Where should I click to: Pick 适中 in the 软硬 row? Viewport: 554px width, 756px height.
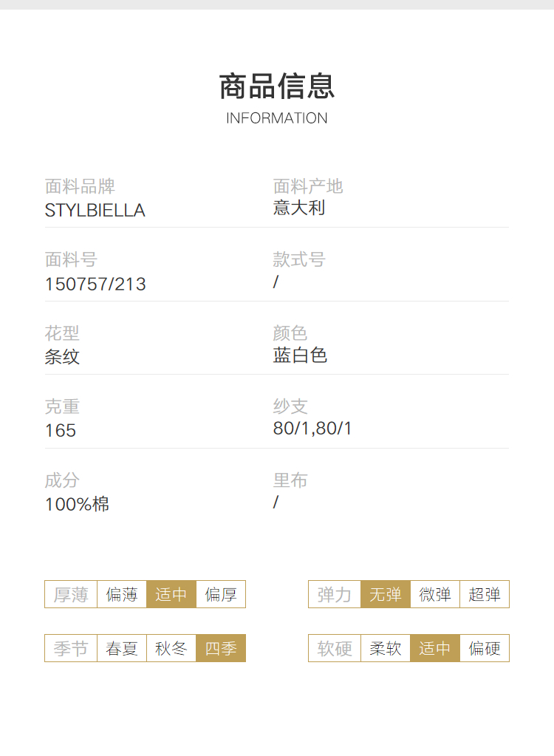[435, 648]
